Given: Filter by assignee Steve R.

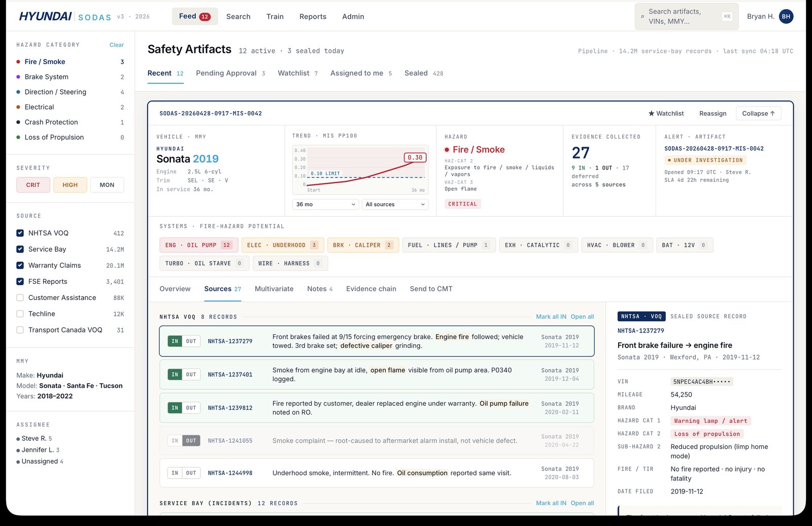Looking at the screenshot, I should (x=34, y=438).
